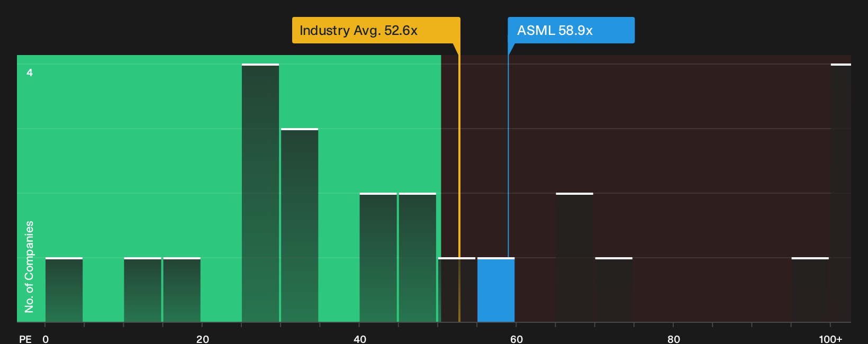The image size is (868, 344).
Task: Click the x-axis label '60'
Action: (517, 339)
